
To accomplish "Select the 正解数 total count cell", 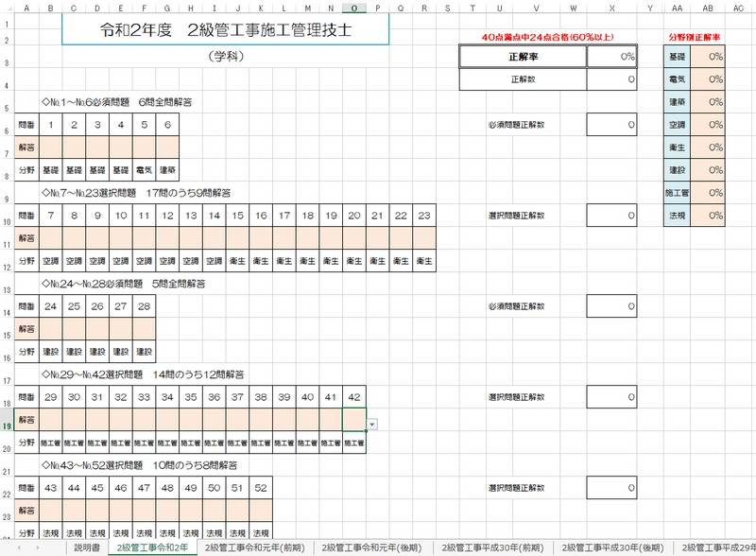I will point(612,79).
